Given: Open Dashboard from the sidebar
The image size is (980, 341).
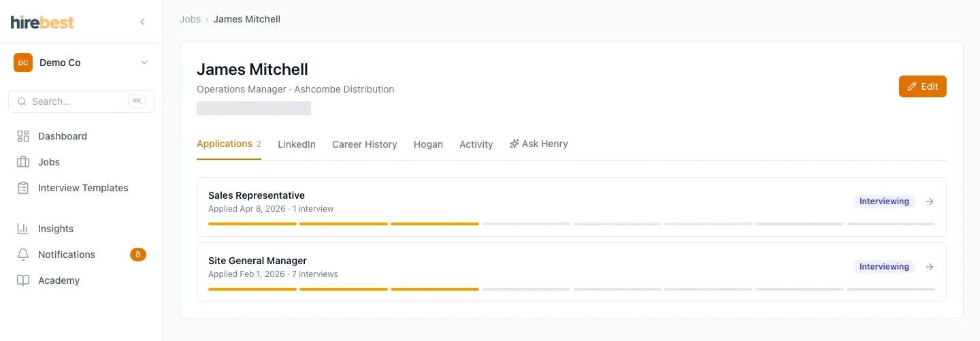Looking at the screenshot, I should click(x=81, y=136).
